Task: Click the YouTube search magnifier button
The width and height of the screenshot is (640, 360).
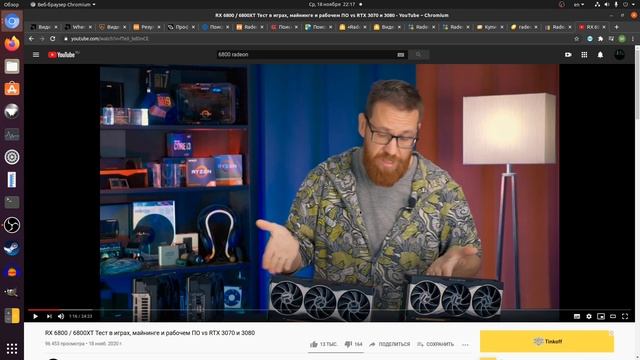Action: pyautogui.click(x=418, y=55)
